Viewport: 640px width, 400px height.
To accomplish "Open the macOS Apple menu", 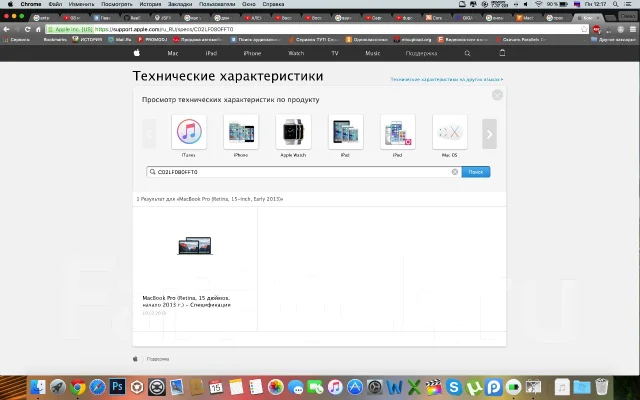I will point(10,4).
